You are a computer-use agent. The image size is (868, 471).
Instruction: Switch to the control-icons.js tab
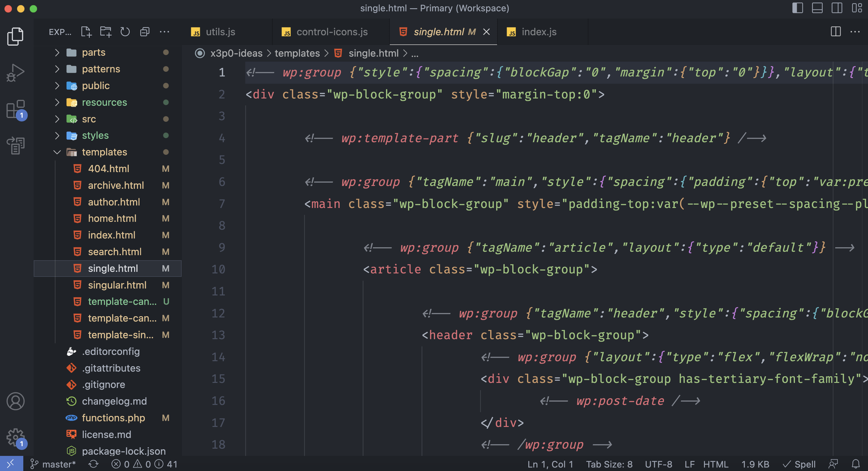(x=332, y=32)
